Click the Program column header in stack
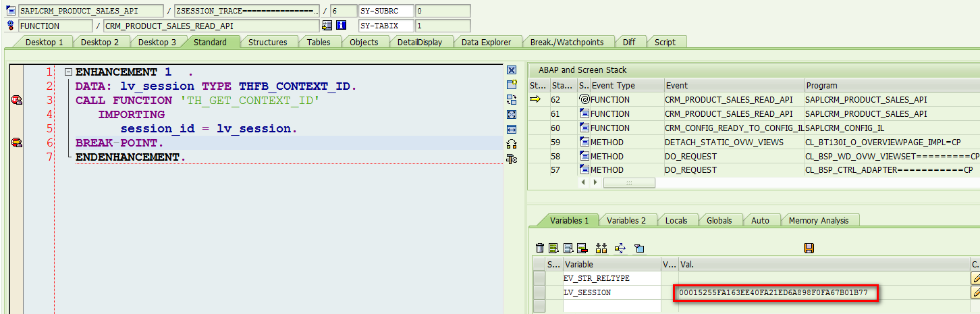This screenshot has width=980, height=314. 892,86
